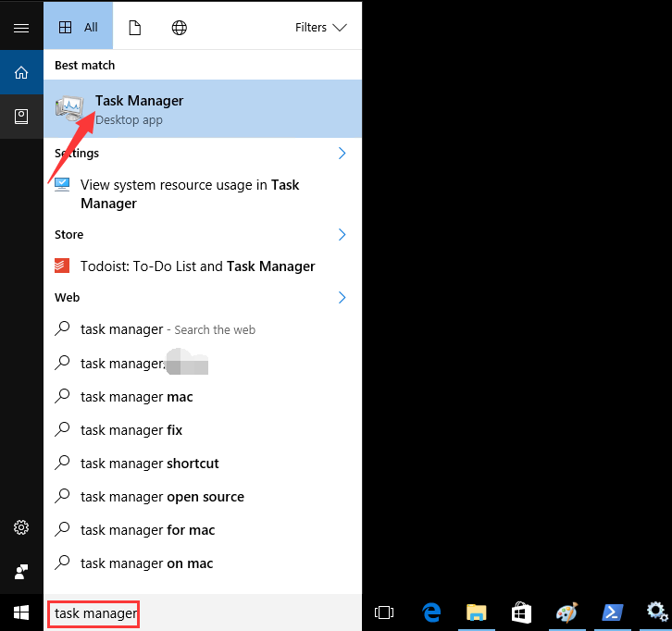
Task: Switch to the Web filter globe icon
Action: 180,28
